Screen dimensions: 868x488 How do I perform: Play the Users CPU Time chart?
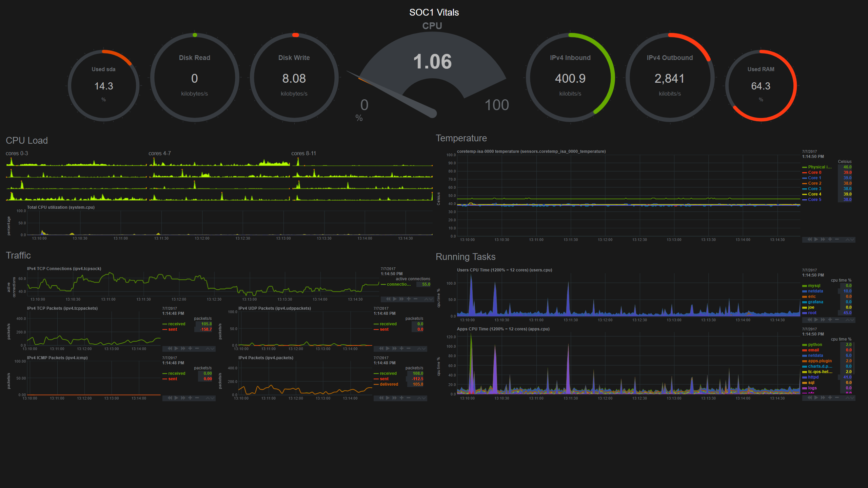coord(816,320)
